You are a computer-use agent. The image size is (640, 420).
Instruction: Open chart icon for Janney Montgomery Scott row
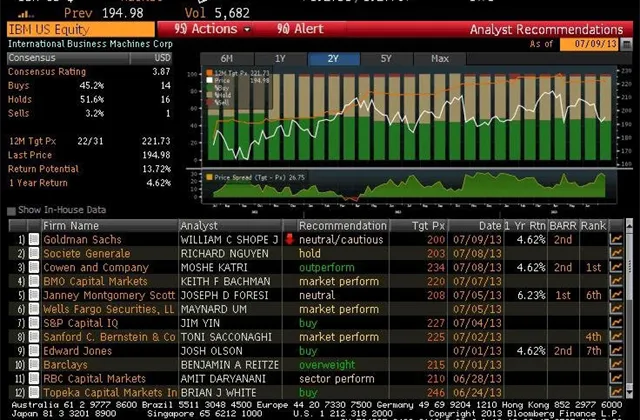(616, 295)
